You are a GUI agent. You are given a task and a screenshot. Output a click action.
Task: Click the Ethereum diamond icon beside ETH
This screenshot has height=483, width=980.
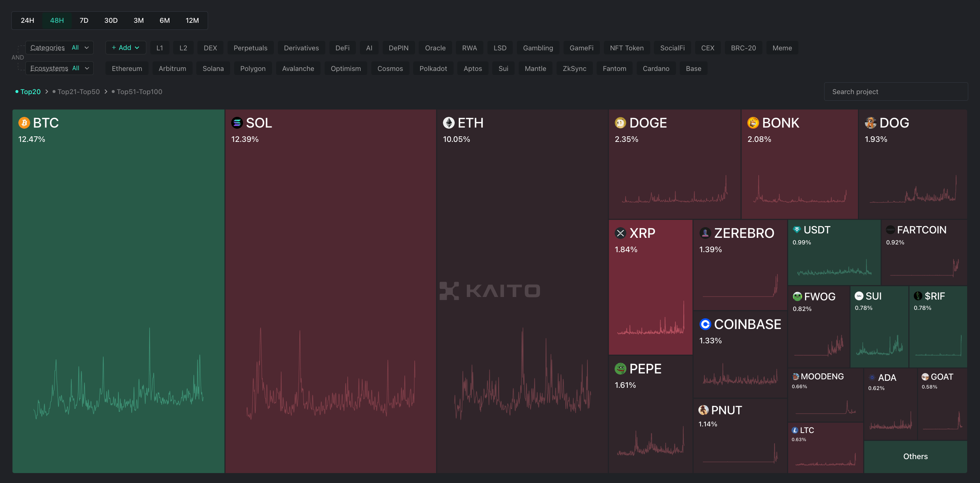[x=449, y=123]
